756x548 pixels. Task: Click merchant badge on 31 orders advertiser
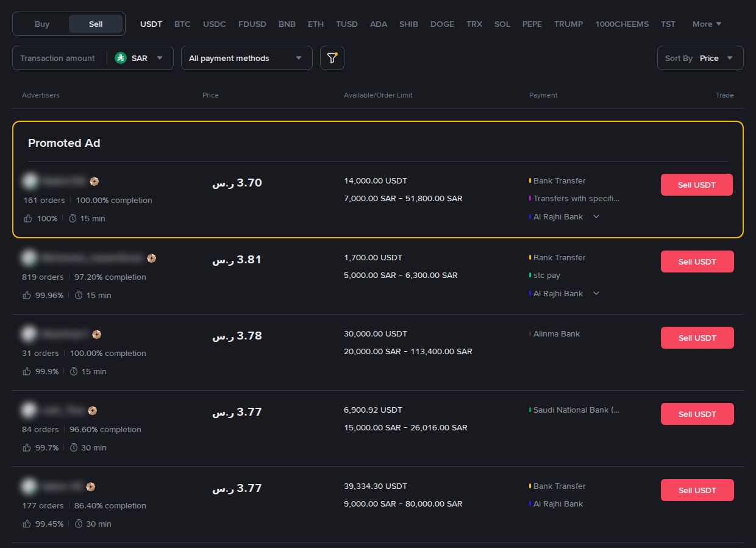[x=96, y=334]
